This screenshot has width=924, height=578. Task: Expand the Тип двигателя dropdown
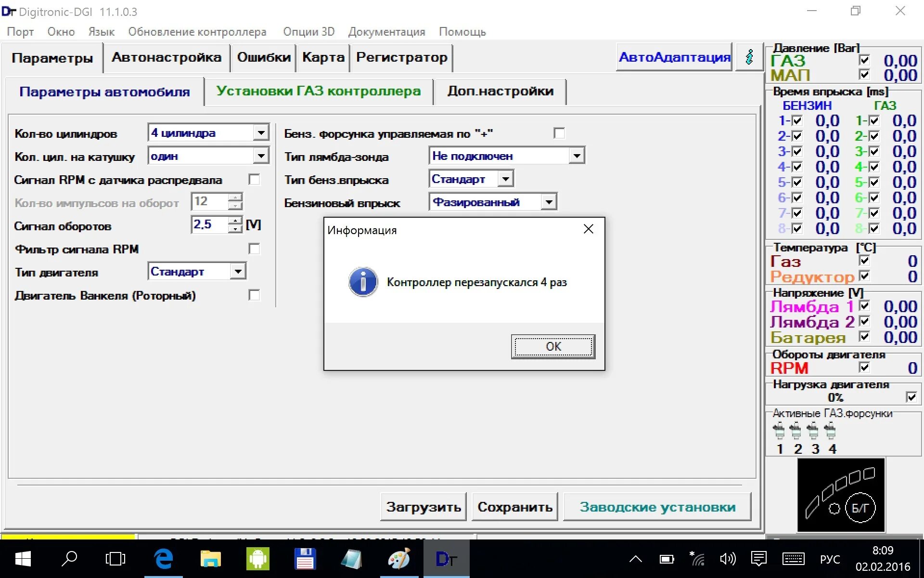coord(238,271)
